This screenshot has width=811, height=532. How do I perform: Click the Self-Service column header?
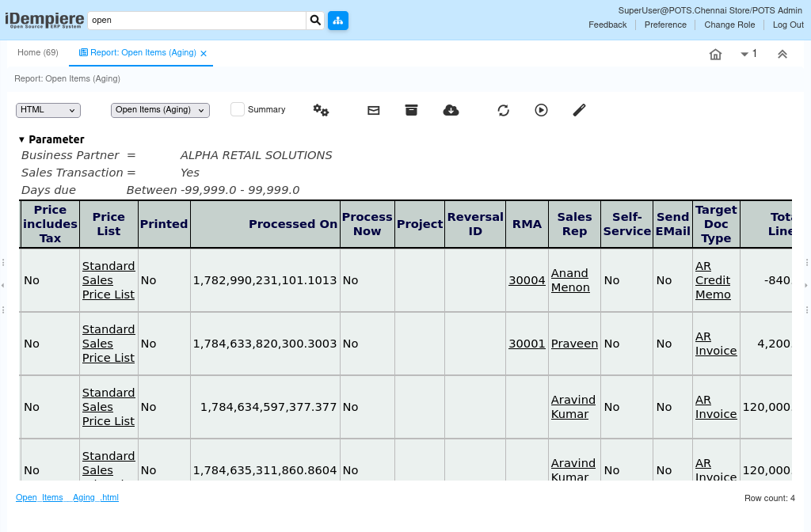[627, 224]
